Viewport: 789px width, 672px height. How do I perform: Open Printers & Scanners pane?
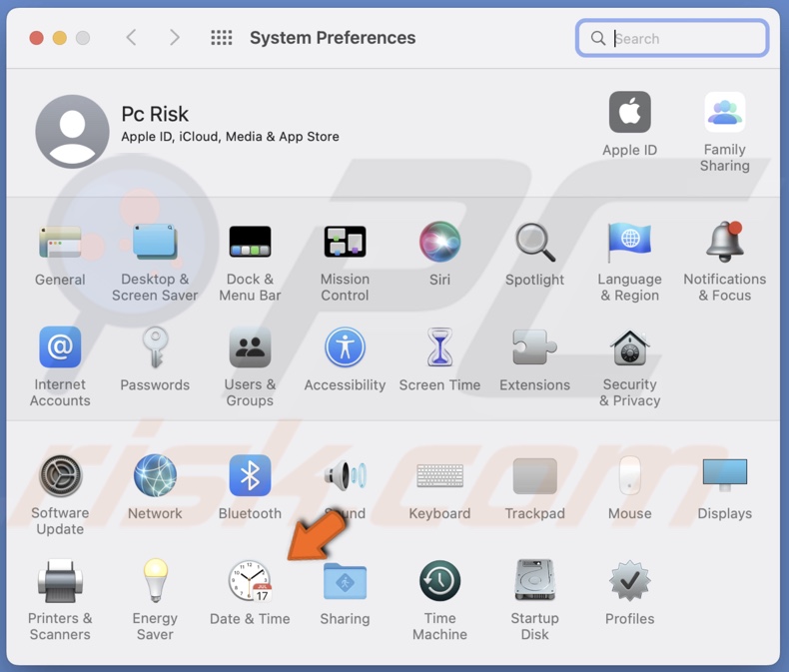(60, 582)
